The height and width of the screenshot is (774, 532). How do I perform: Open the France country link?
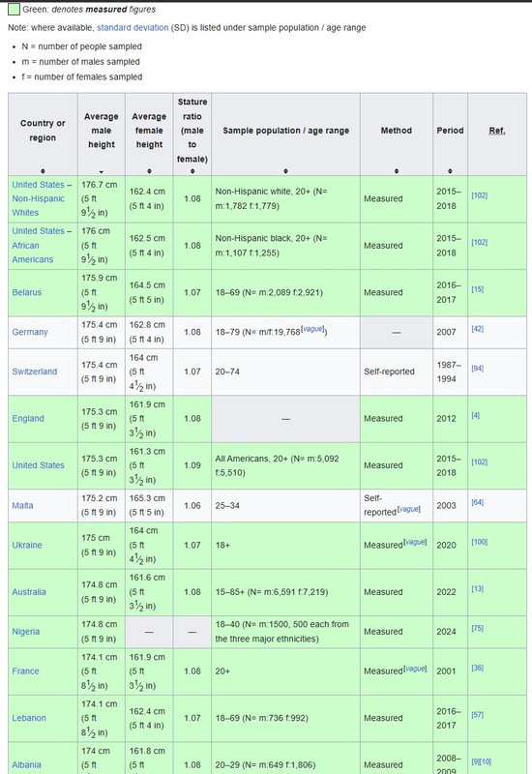25,671
